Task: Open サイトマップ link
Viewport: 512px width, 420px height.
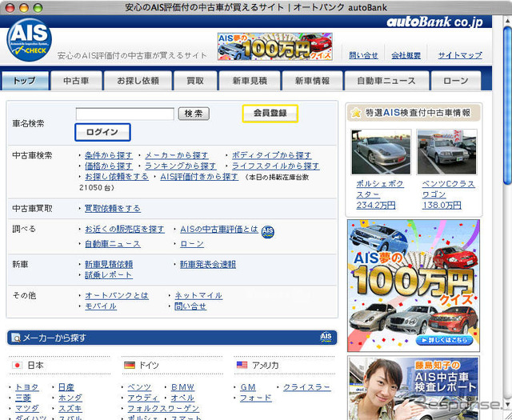Action: pyautogui.click(x=460, y=55)
